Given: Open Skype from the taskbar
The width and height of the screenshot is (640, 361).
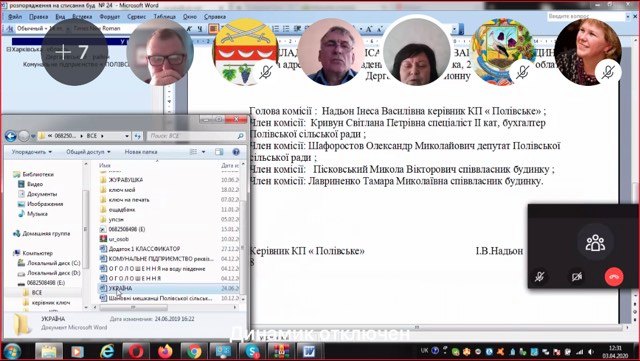Looking at the screenshot, I should 251,351.
